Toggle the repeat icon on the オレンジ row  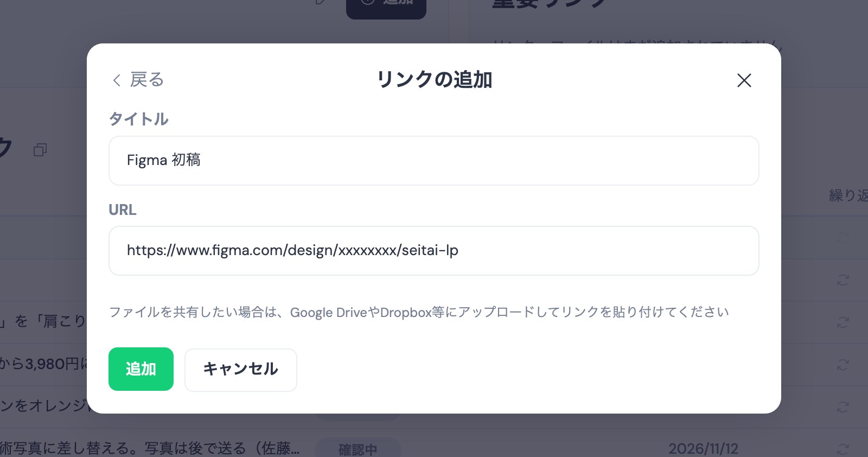843,407
